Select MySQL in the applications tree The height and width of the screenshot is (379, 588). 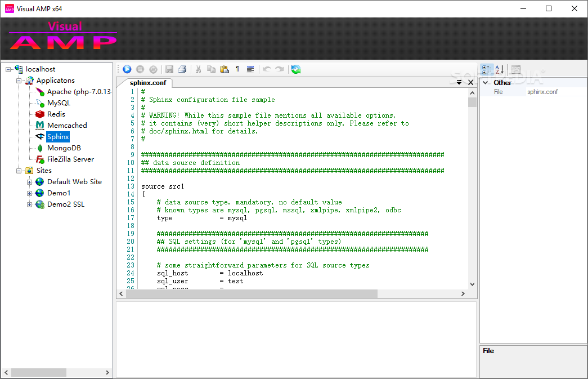[59, 103]
